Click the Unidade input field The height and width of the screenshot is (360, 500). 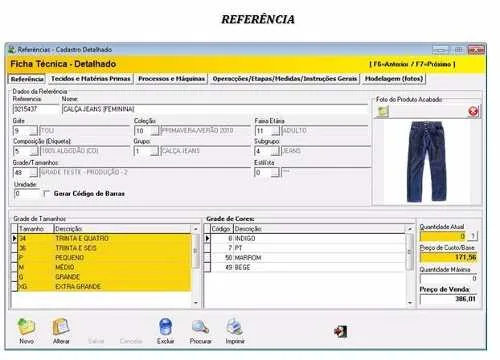click(27, 193)
